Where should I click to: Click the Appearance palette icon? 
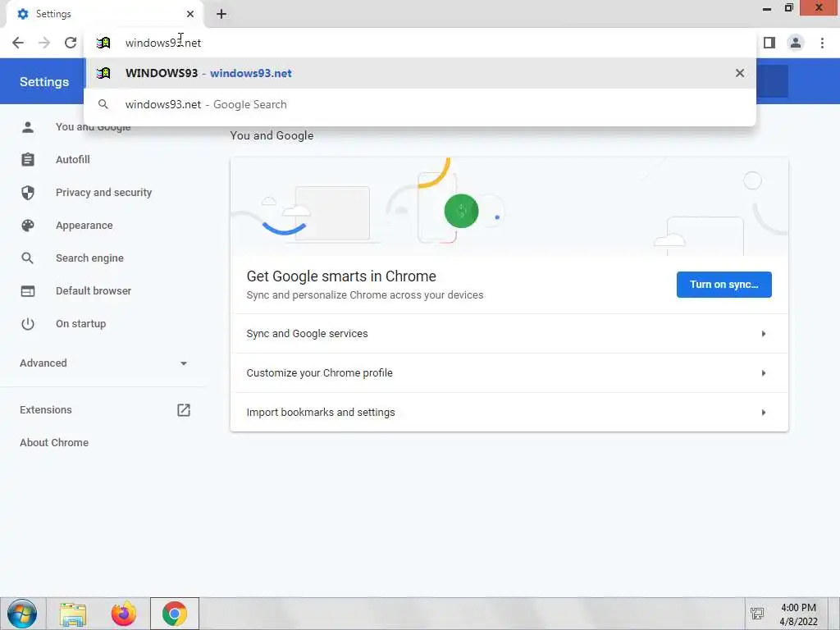pyautogui.click(x=28, y=226)
